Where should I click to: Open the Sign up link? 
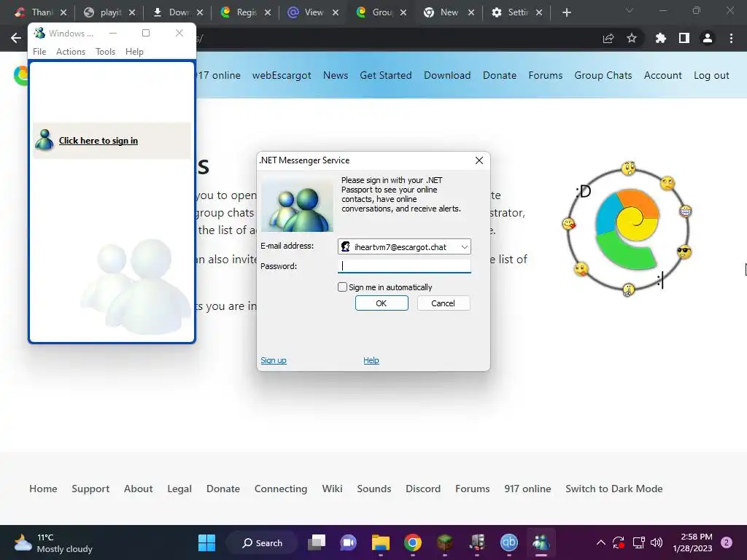pos(274,360)
